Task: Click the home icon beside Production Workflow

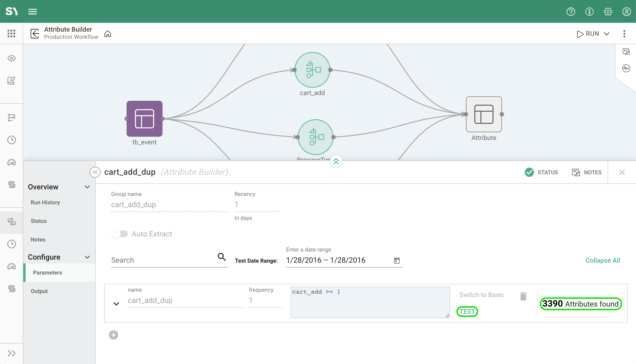Action: (107, 33)
